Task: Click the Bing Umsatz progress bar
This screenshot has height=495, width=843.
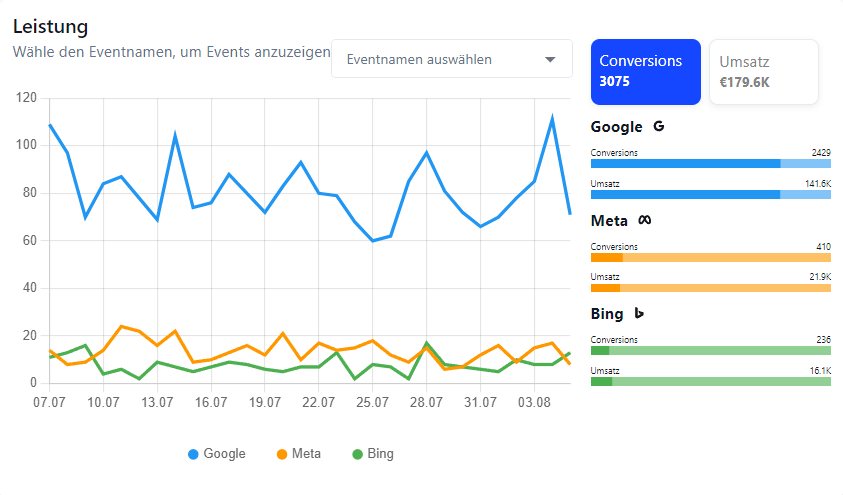Action: pyautogui.click(x=710, y=381)
